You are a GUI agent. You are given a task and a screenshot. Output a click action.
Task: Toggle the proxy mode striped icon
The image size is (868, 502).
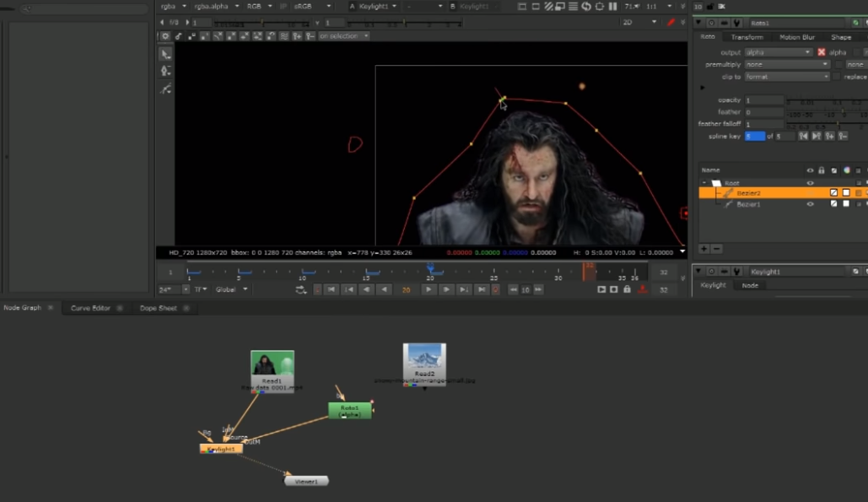pos(548,7)
